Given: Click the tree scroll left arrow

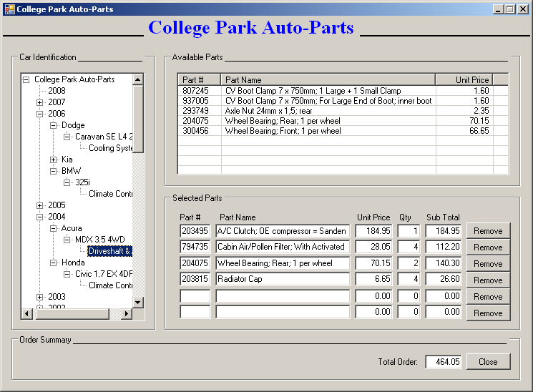Looking at the screenshot, I should click(27, 313).
